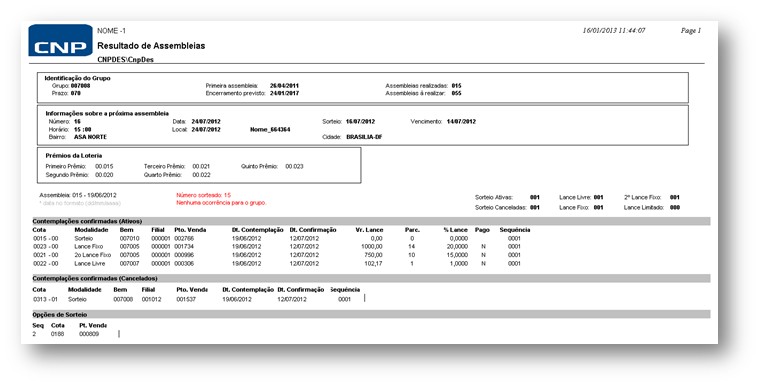Click Pto. Venda value 001734
Screen dimensions: 760x386
[x=184, y=247]
